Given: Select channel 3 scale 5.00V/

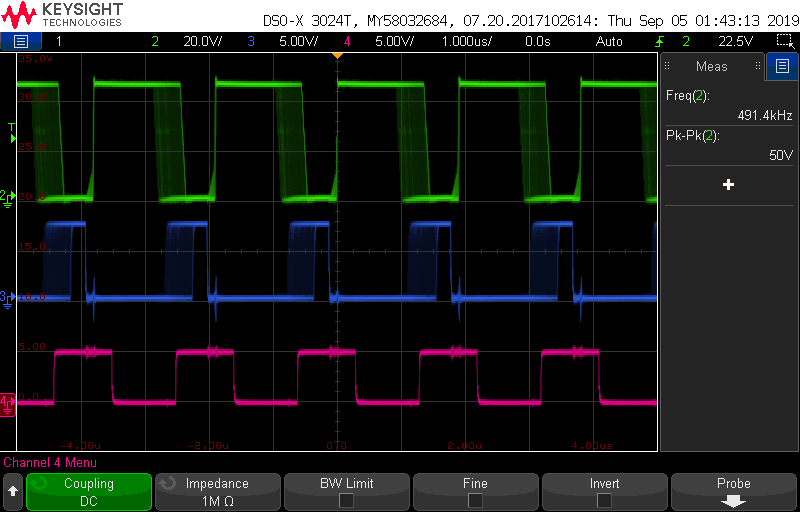Looking at the screenshot, I should point(298,41).
